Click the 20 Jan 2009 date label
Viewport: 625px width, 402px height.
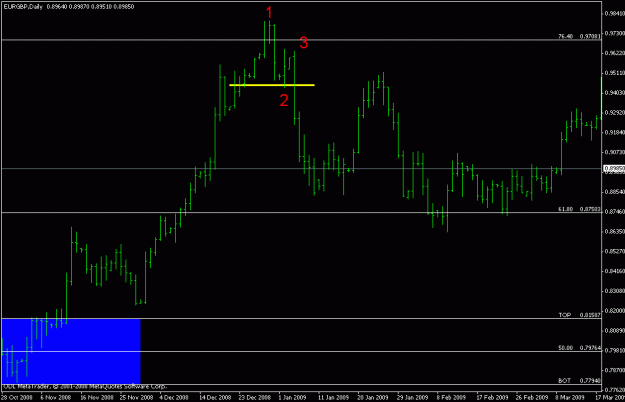click(x=373, y=397)
